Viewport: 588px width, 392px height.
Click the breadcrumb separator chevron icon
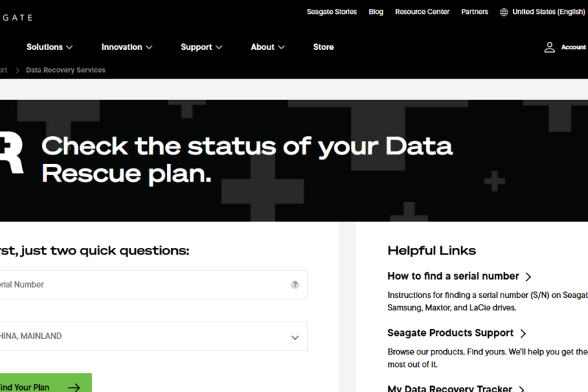(17, 70)
